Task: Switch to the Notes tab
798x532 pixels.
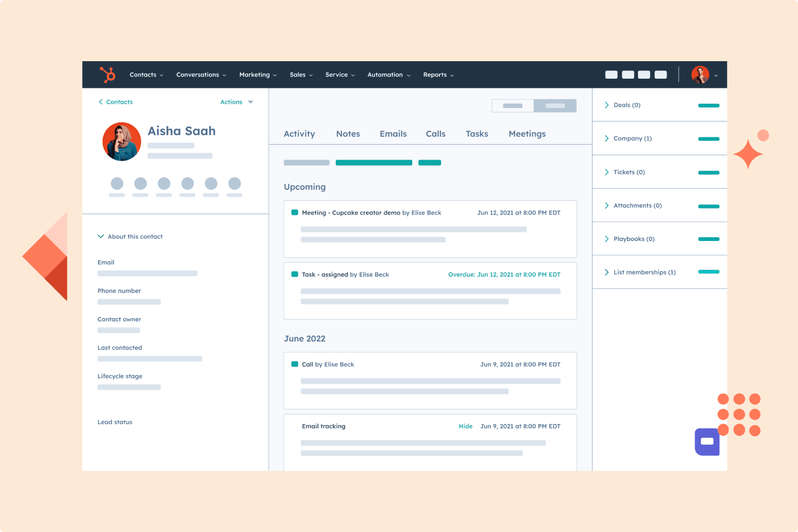Action: pyautogui.click(x=348, y=134)
